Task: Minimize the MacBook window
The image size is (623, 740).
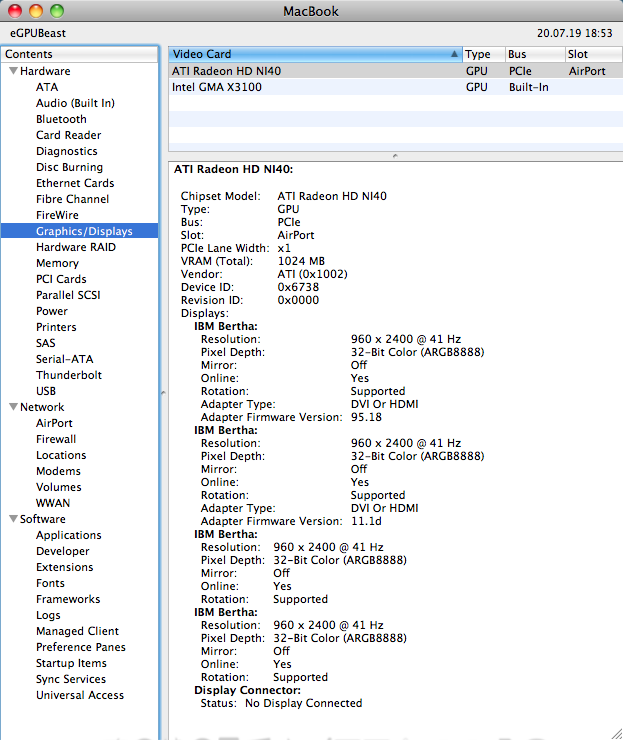Action: click(36, 10)
